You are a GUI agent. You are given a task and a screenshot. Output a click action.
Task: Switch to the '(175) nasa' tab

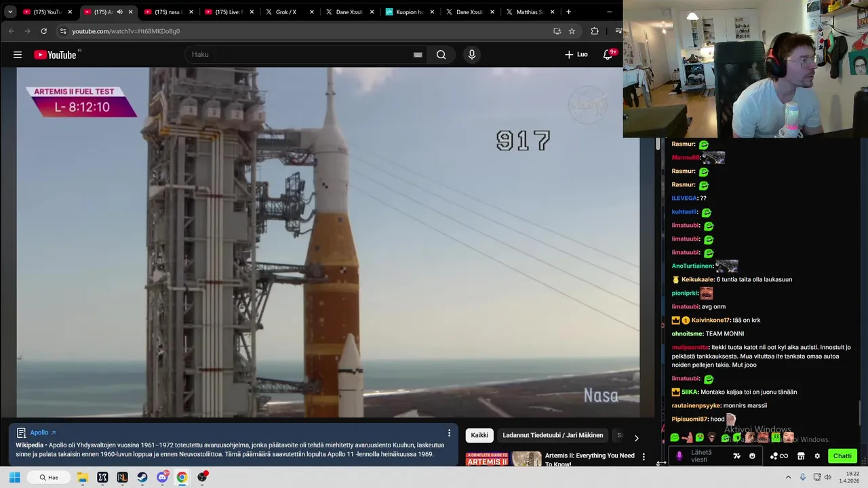click(168, 12)
